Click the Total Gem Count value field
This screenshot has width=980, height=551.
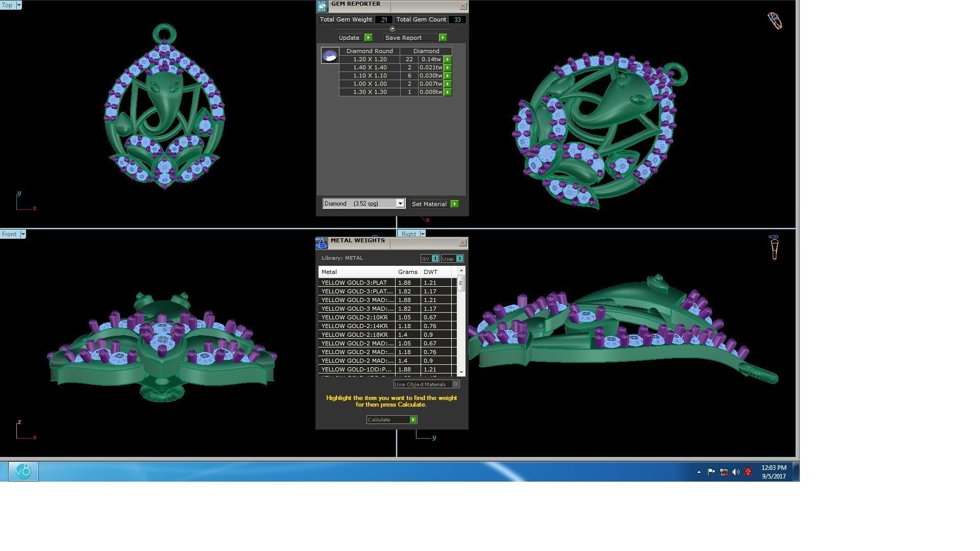[x=457, y=20]
